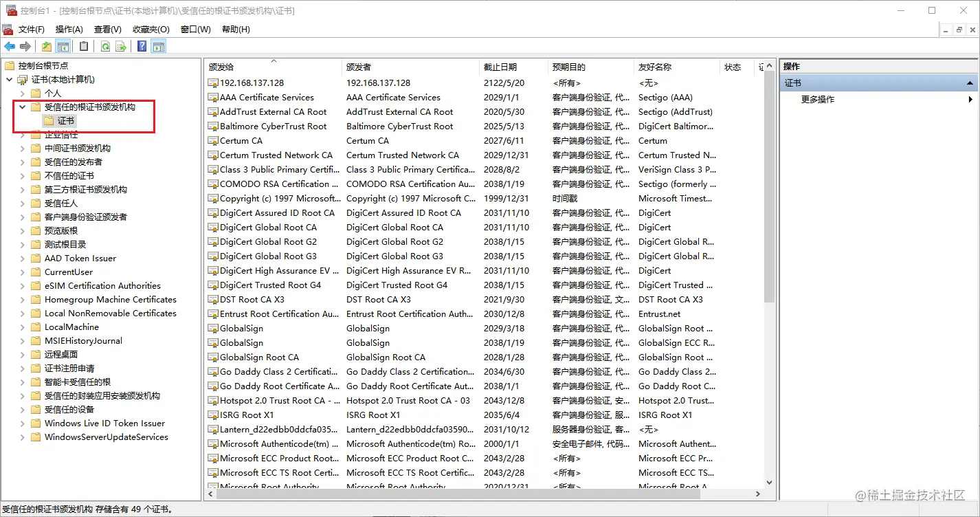Click the down arrow of the list's vertical scrollbar

click(x=769, y=483)
